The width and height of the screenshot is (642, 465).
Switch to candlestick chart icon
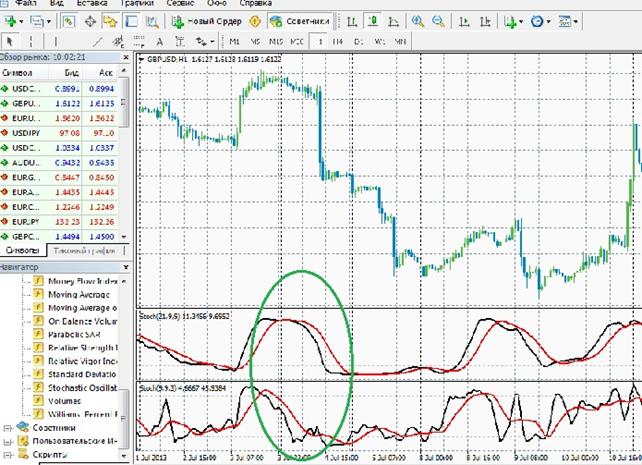[373, 21]
